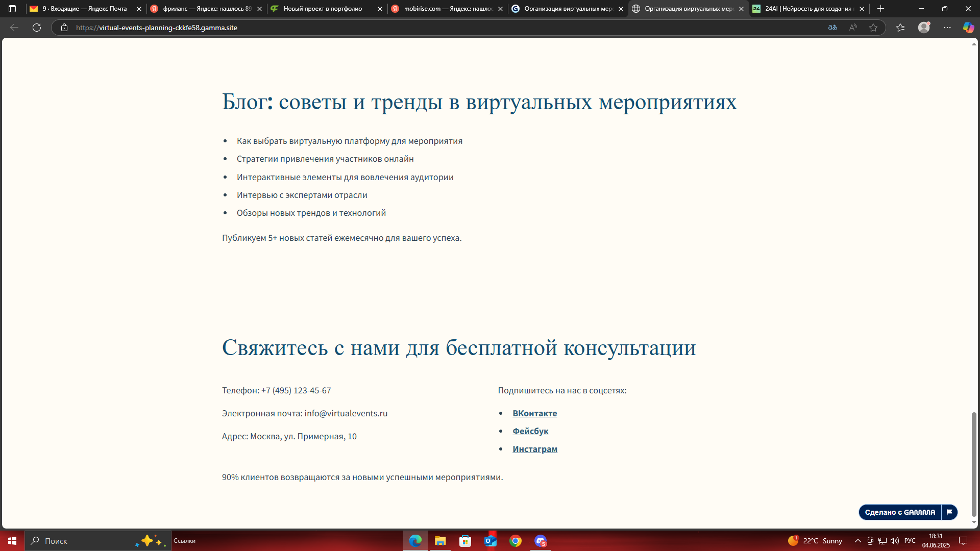Open the browser settings menu

pos(947,28)
